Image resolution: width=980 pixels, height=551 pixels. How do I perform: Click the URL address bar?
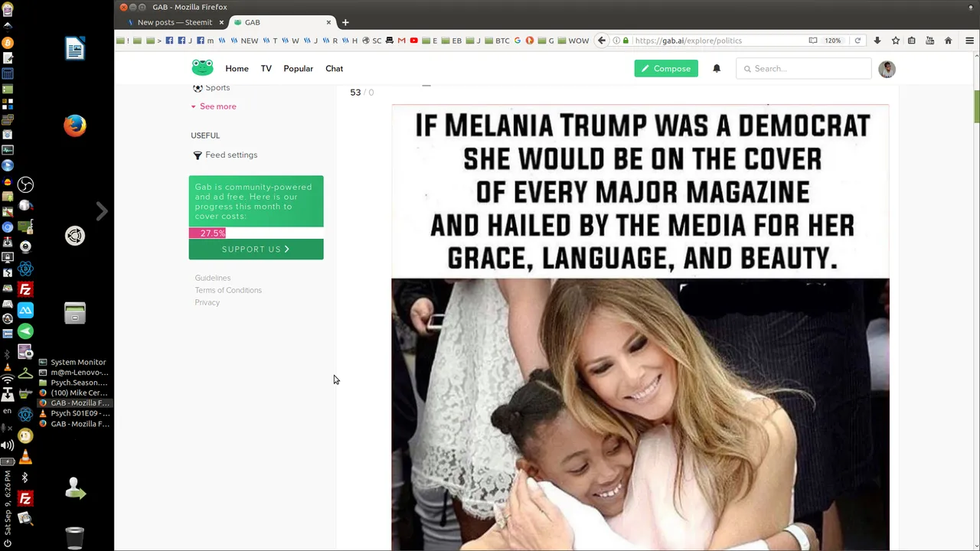(x=716, y=41)
